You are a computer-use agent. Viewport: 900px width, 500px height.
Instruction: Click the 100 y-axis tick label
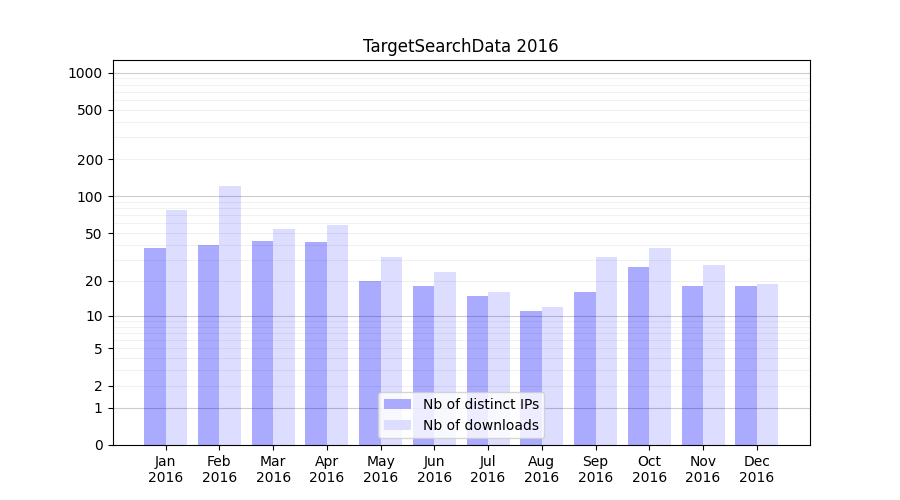pyautogui.click(x=90, y=197)
